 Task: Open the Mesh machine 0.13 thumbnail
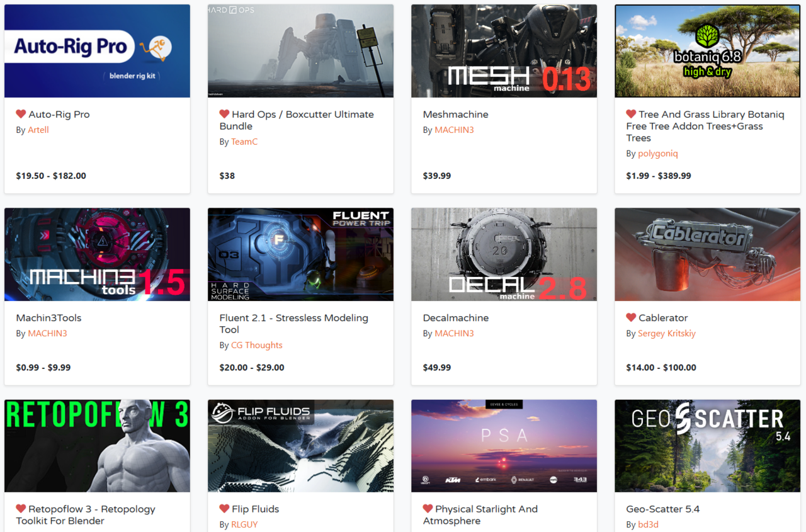point(504,51)
